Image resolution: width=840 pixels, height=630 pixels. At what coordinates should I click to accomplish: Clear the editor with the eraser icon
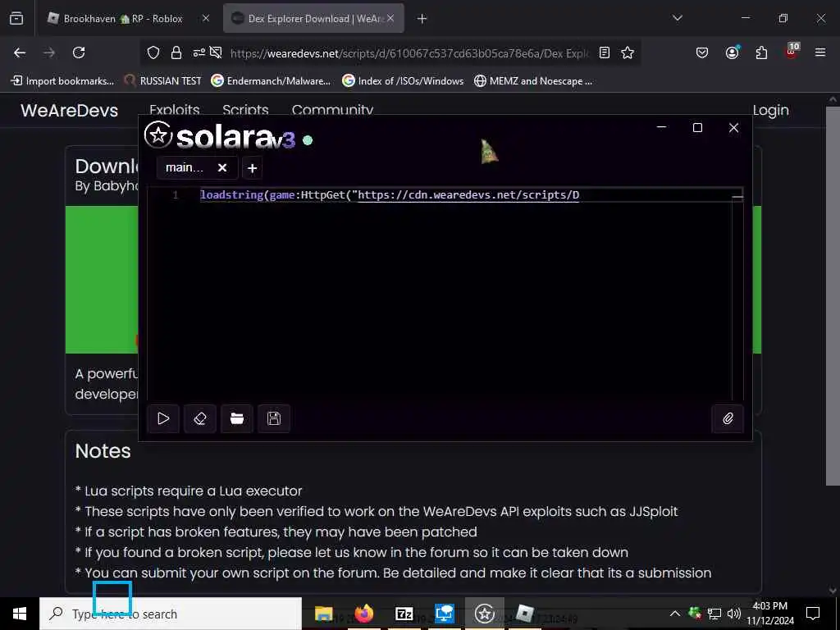click(x=200, y=418)
